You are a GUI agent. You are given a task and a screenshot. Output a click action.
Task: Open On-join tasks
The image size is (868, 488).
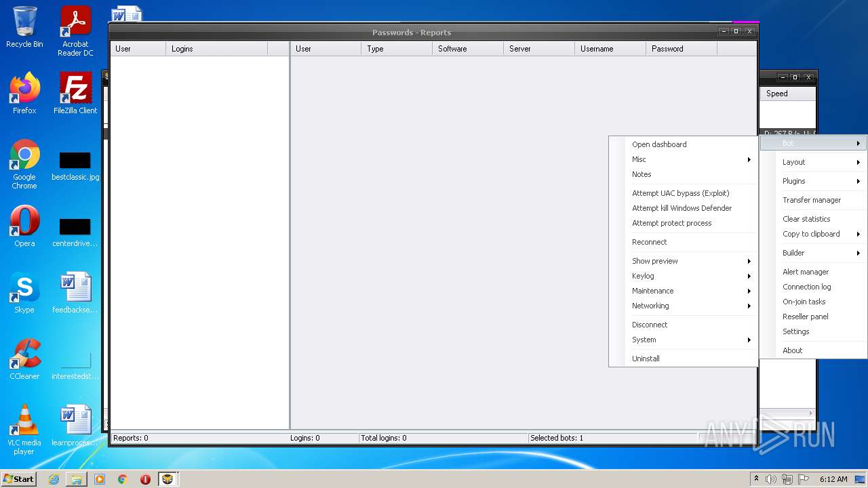click(813, 302)
